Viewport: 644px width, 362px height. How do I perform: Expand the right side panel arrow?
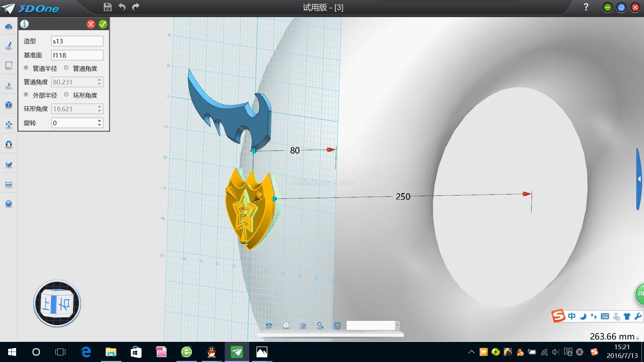pyautogui.click(x=639, y=179)
